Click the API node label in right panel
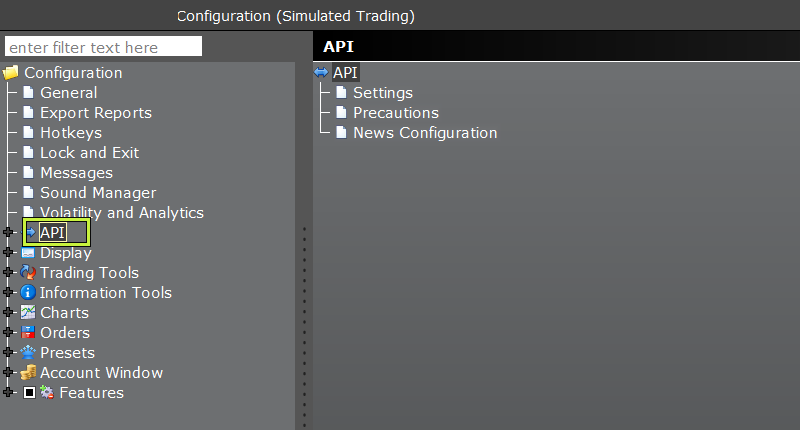 pos(345,73)
